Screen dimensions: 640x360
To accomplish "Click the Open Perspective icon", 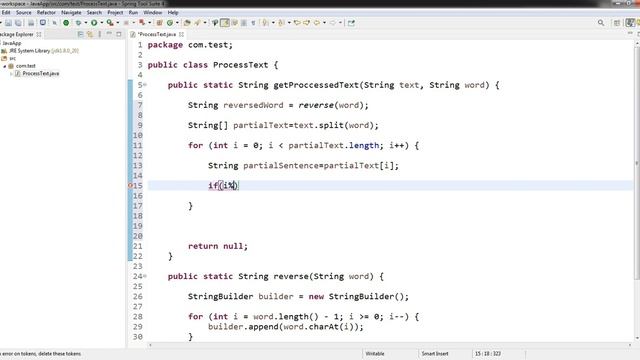I will pos(617,23).
